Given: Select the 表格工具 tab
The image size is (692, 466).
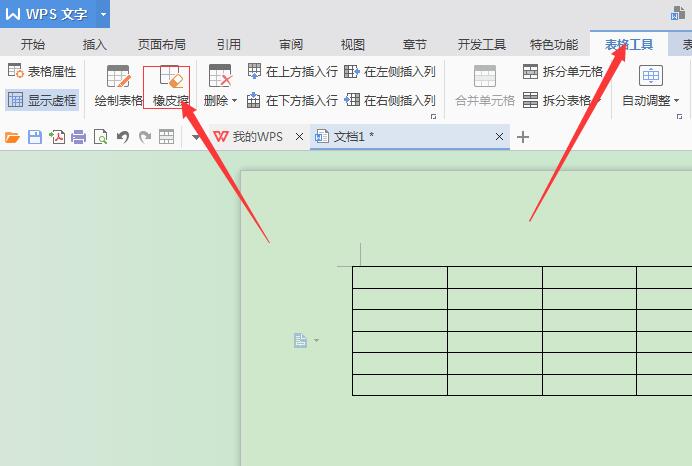Looking at the screenshot, I should [x=629, y=45].
